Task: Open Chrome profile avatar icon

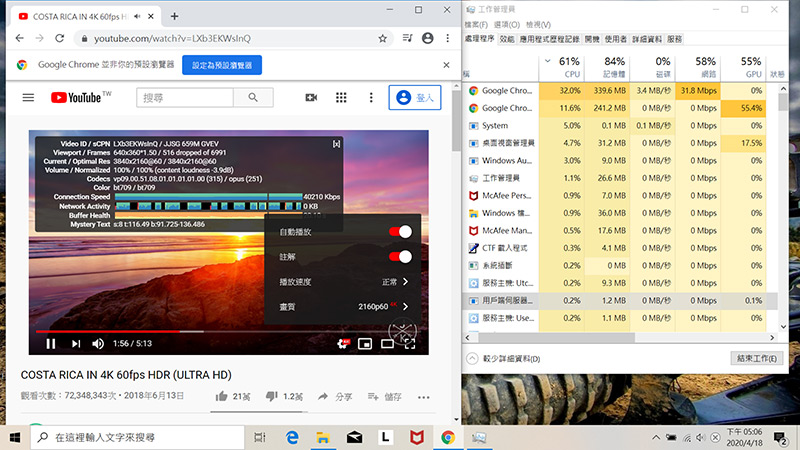Action: coord(428,38)
